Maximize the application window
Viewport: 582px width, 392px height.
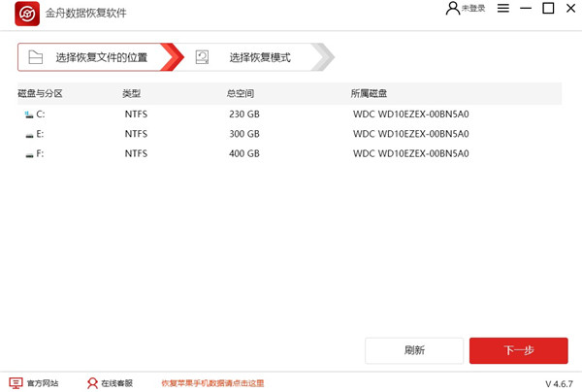(x=547, y=9)
